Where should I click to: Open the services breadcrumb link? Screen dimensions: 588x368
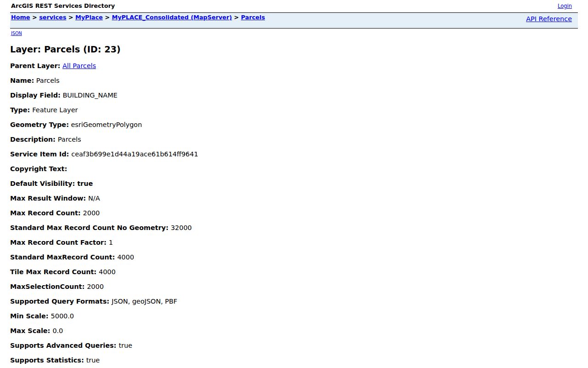pyautogui.click(x=53, y=17)
